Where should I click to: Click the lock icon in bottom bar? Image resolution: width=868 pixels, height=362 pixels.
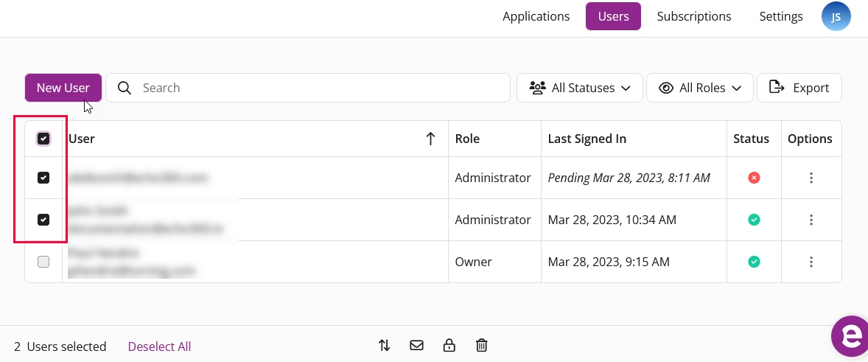click(449, 346)
